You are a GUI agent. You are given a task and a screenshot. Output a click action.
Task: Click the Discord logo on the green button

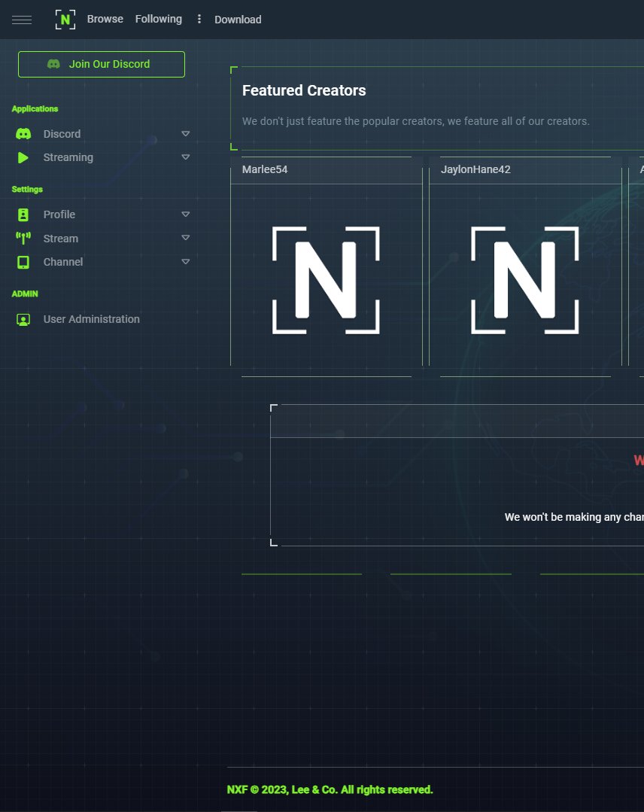click(53, 64)
